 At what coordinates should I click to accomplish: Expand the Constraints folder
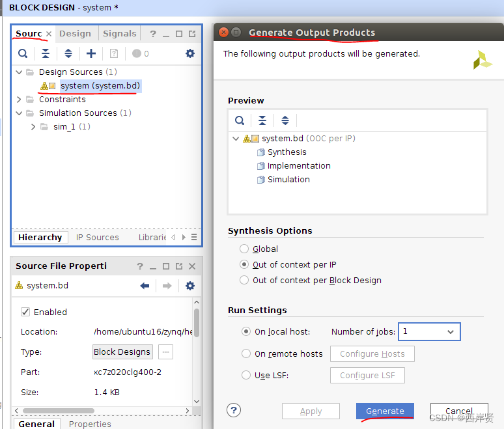coord(19,100)
